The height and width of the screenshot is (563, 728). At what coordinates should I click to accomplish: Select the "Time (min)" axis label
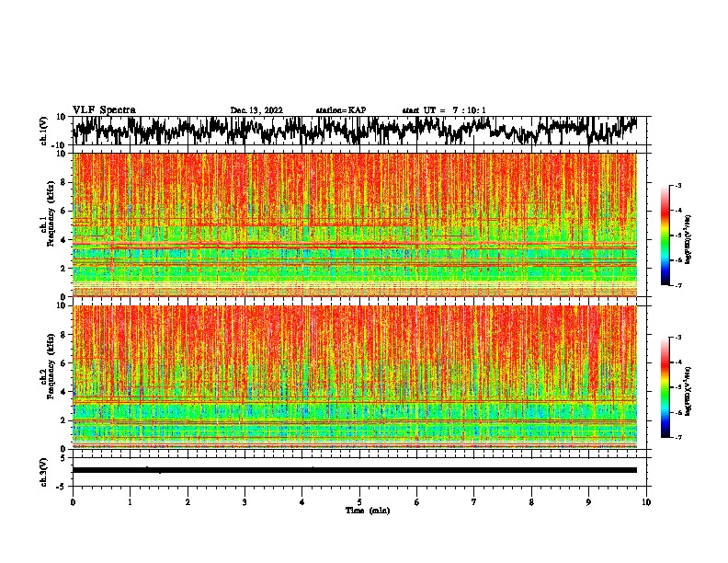368,511
